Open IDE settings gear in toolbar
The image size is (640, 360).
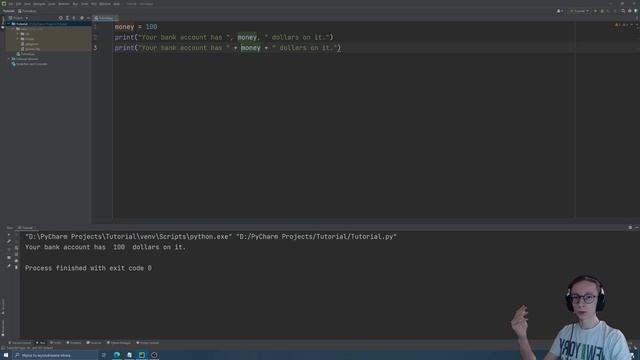(x=629, y=11)
